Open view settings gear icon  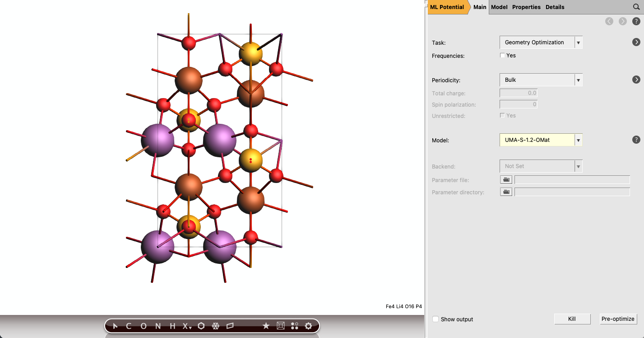coord(309,326)
